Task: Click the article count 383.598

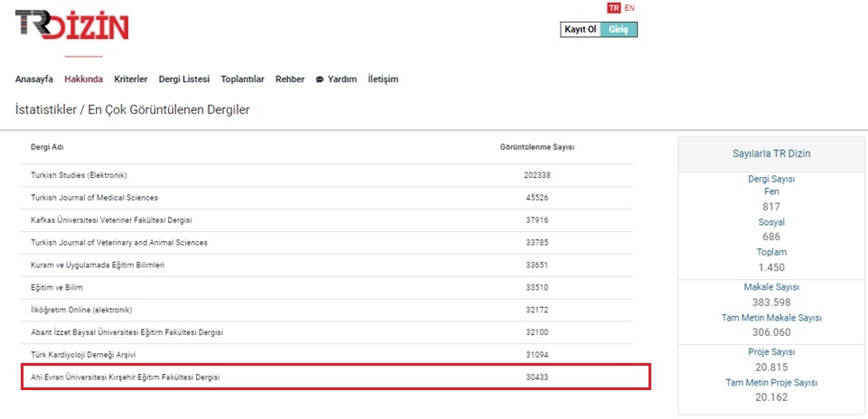Action: (x=771, y=303)
